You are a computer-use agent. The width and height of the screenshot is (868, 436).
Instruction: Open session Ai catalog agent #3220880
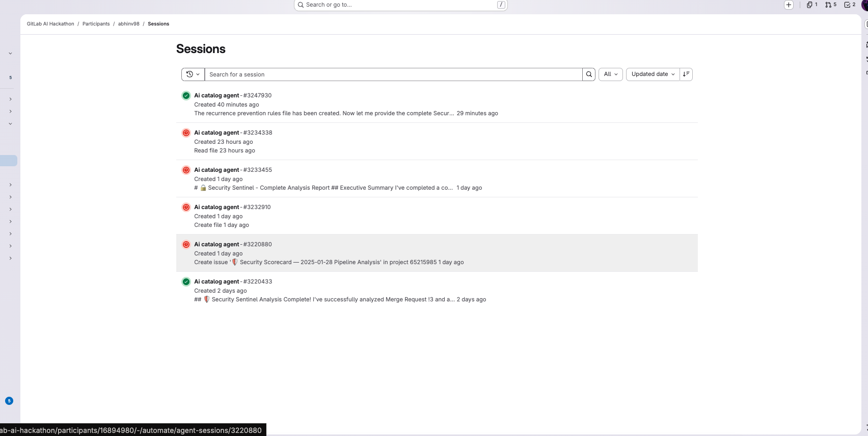tap(233, 244)
